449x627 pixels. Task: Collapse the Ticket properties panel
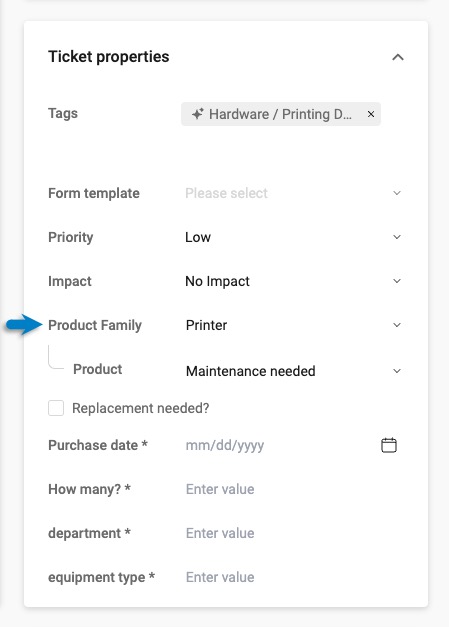tap(397, 57)
